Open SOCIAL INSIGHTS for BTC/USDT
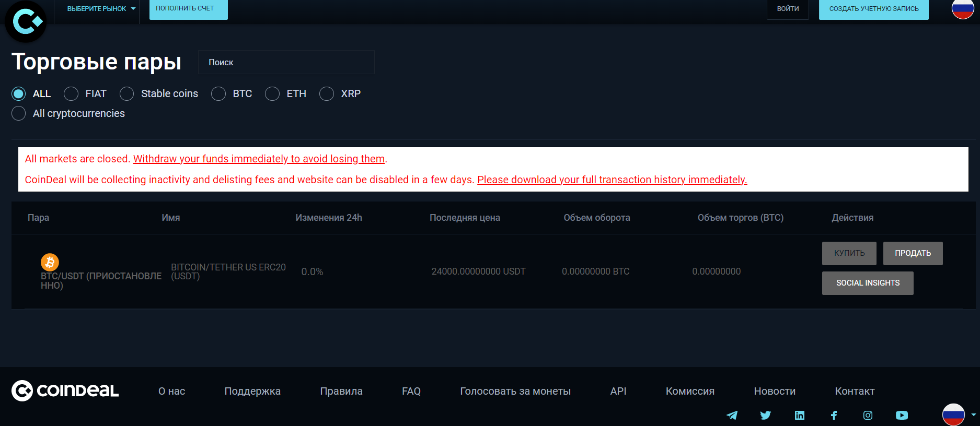The width and height of the screenshot is (980, 426). (868, 283)
